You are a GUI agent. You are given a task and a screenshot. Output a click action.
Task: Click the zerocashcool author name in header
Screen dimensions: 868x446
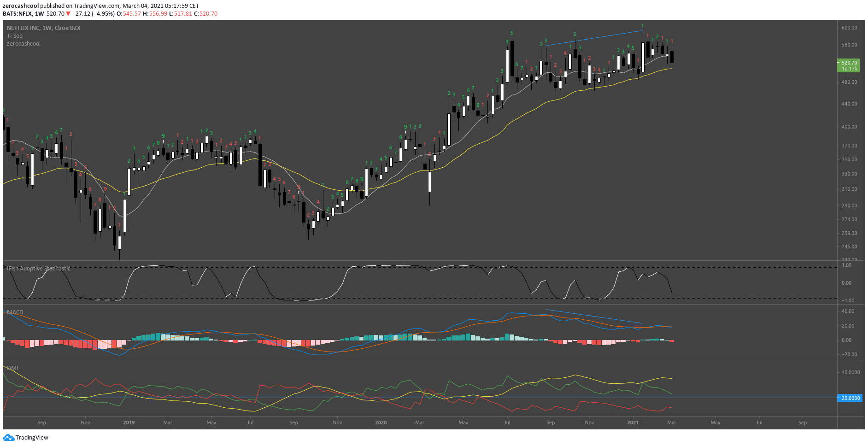pos(21,6)
